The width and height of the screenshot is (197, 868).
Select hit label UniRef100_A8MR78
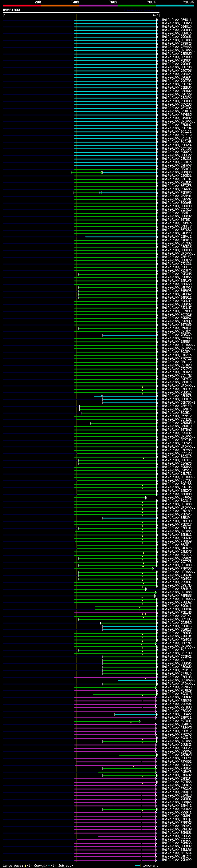(176, 396)
